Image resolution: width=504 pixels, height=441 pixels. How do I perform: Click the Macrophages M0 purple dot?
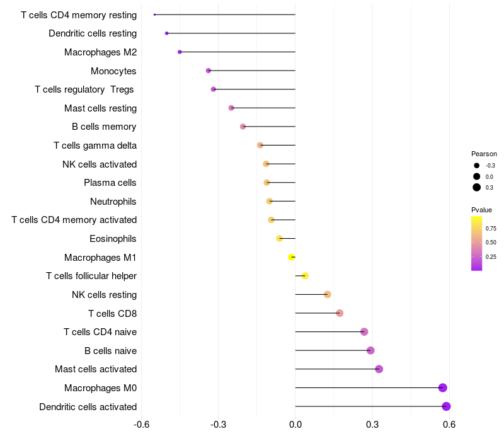coord(443,387)
